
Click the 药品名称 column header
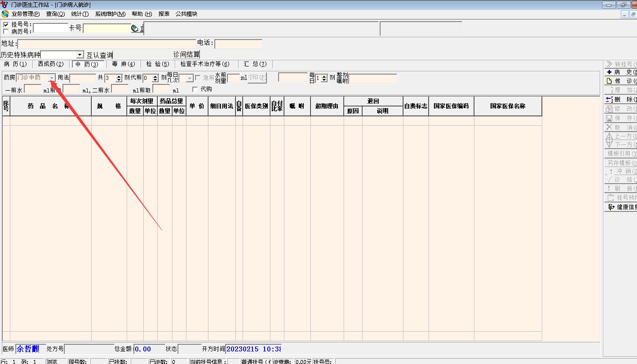click(x=51, y=106)
